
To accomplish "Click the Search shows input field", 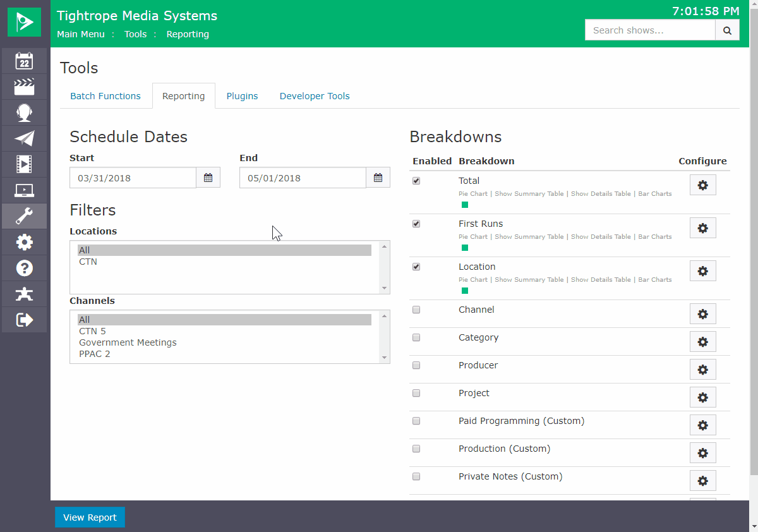I will [650, 30].
